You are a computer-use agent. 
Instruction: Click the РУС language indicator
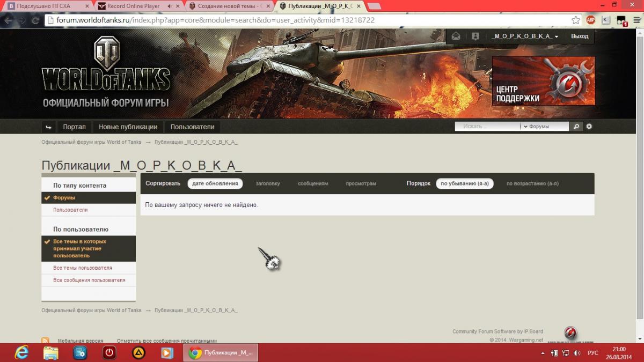593,353
